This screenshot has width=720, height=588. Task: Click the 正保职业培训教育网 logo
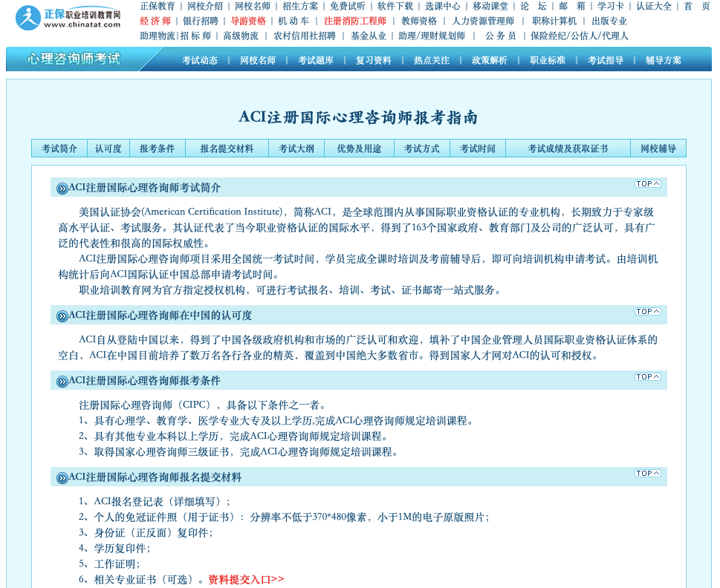coord(68,17)
